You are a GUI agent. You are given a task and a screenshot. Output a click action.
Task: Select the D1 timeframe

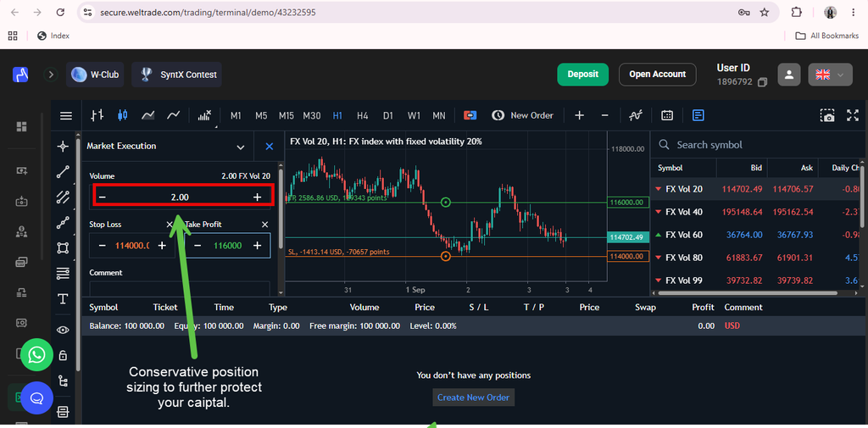388,116
